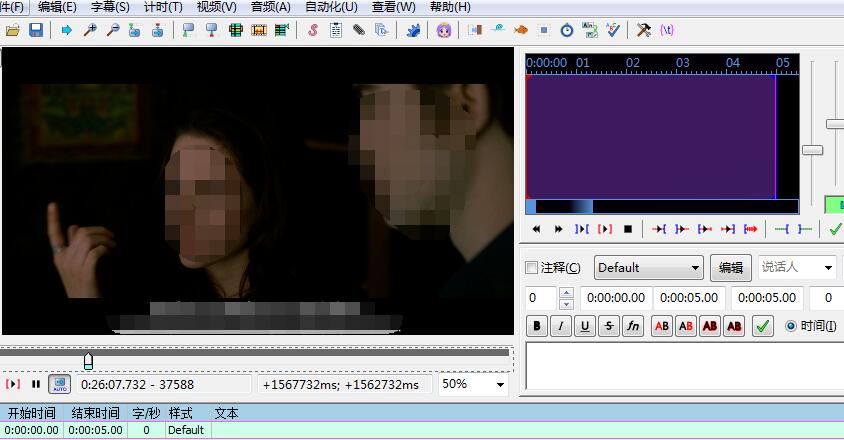Open the Default style dropdown
Image resolution: width=844 pixels, height=440 pixels.
click(x=649, y=268)
